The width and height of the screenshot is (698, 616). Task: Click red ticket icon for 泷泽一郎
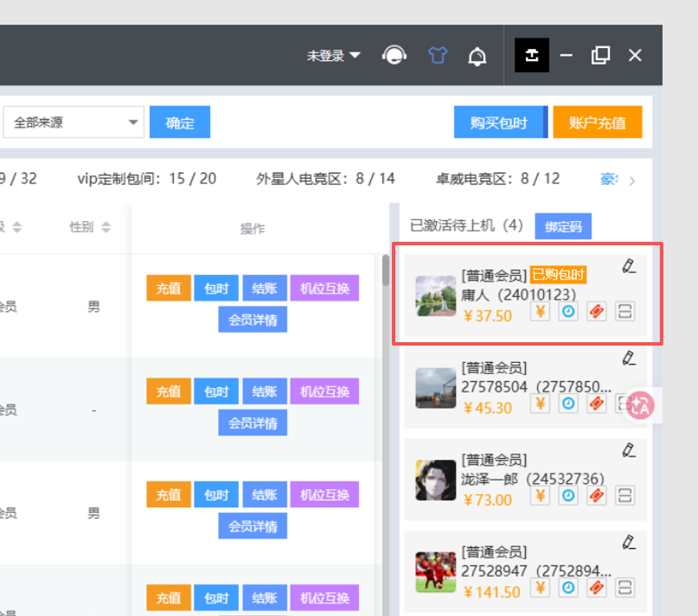(596, 495)
